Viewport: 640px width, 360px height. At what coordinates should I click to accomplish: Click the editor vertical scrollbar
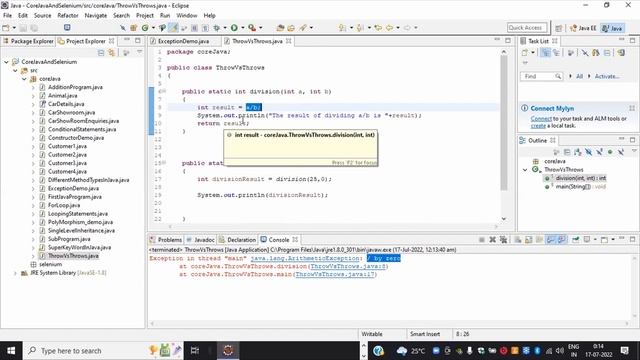click(x=504, y=122)
